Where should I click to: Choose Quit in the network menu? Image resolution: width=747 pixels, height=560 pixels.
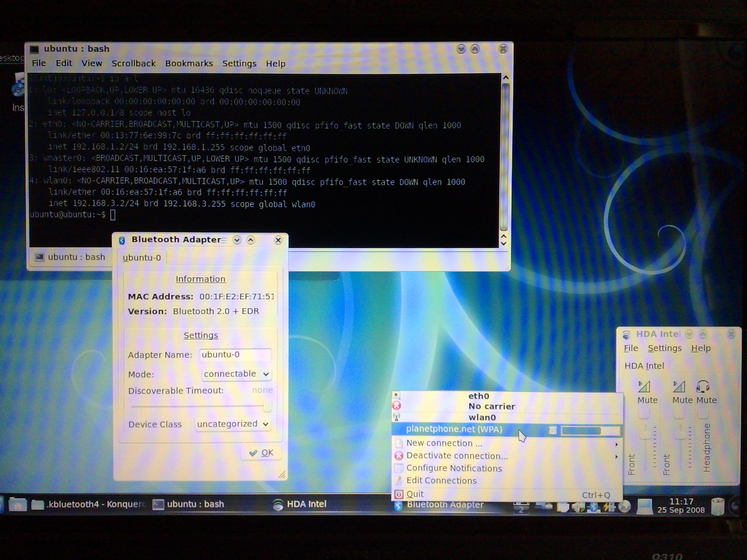[x=507, y=495]
